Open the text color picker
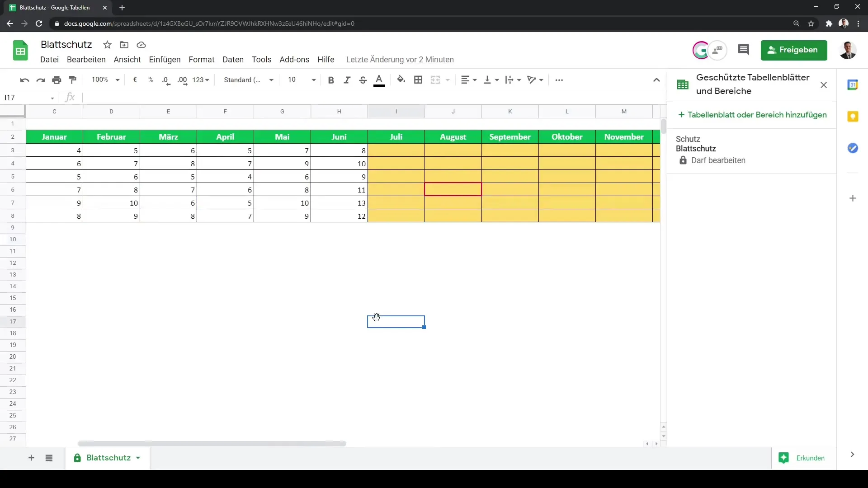This screenshot has height=488, width=868. point(379,80)
